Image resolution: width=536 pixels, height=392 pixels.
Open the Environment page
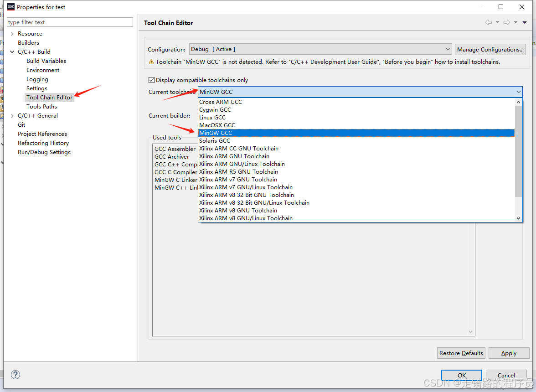click(43, 70)
